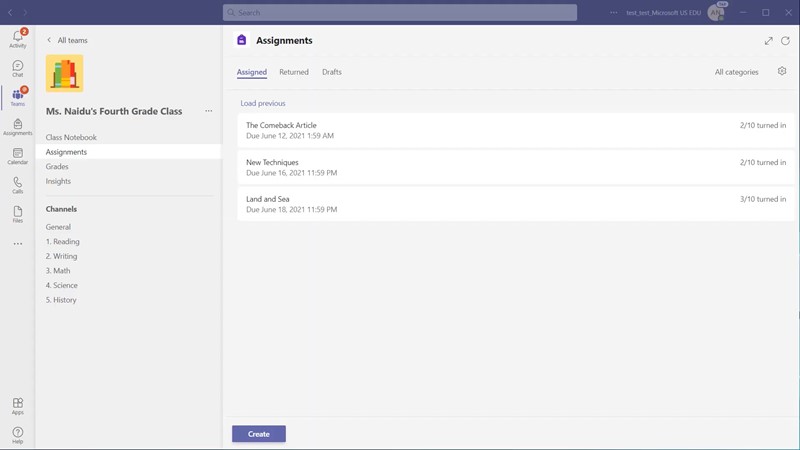Viewport: 800px width, 450px height.
Task: Open Chat in the left rail
Action: click(17, 67)
